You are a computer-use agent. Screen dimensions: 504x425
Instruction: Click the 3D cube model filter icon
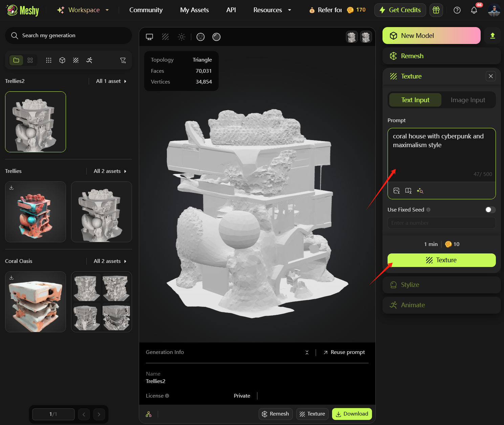pos(62,60)
